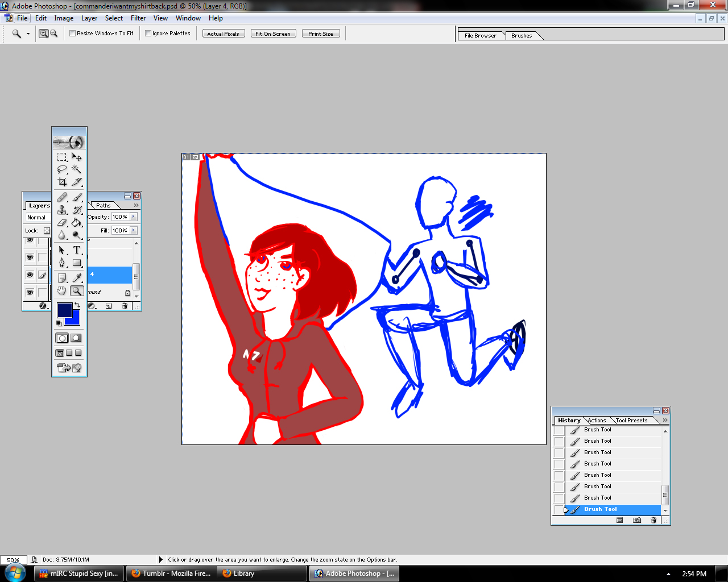Pick the Eyedropper tool
Image resolution: width=728 pixels, height=582 pixels.
(x=77, y=278)
